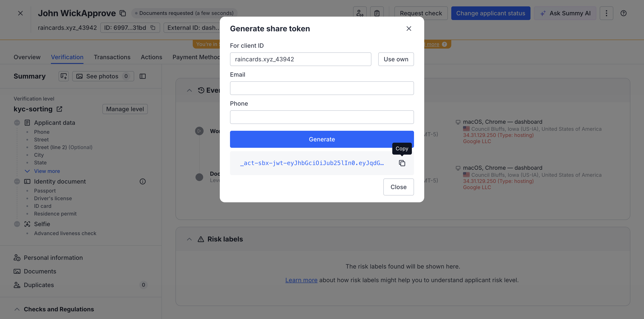The width and height of the screenshot is (644, 319).
Task: Collapse Checks and Regulations section
Action: tap(17, 309)
